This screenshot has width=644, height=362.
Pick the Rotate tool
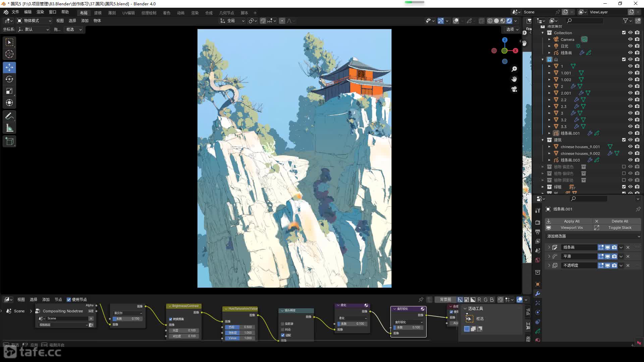click(9, 79)
